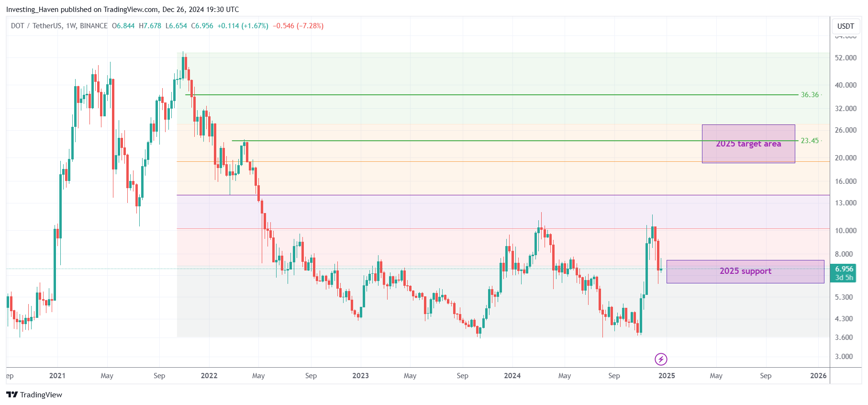Click the close value C6.956
This screenshot has height=405, width=868.
(x=202, y=26)
